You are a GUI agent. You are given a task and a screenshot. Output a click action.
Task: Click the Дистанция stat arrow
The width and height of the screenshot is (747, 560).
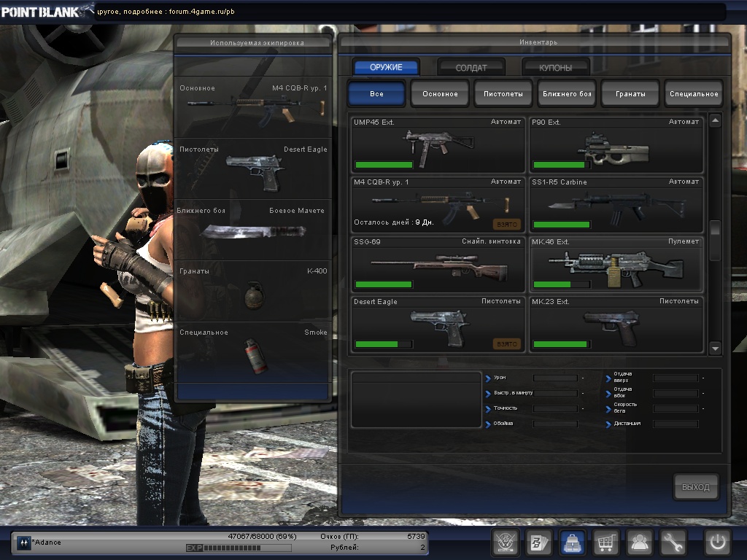coord(608,424)
